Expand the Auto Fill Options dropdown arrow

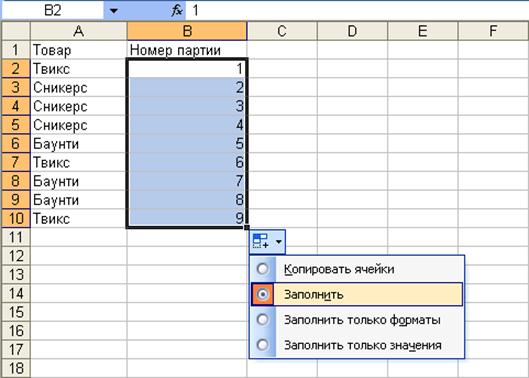pos(279,242)
